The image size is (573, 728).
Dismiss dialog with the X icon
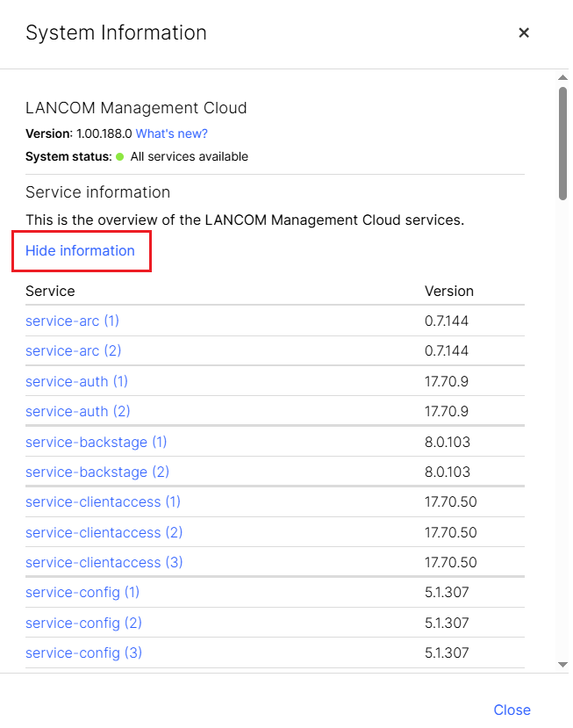[x=524, y=32]
